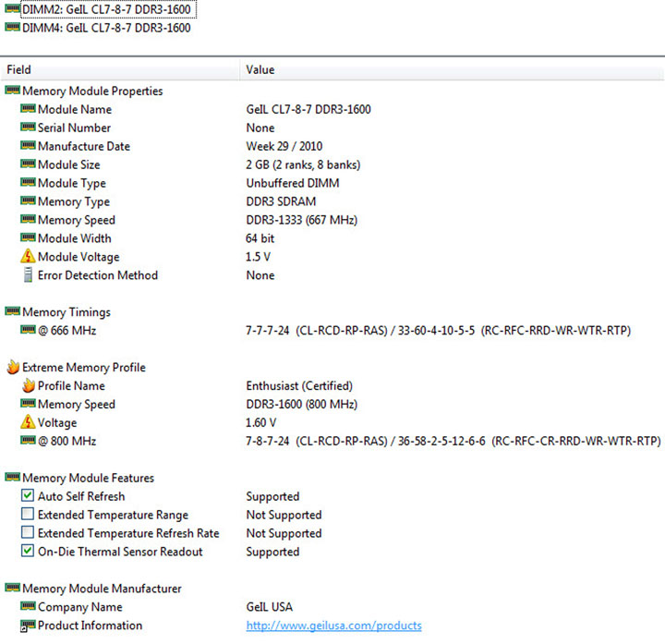Viewport: 665px width, 644px height.
Task: Click the Module Size row icon
Action: (x=28, y=164)
